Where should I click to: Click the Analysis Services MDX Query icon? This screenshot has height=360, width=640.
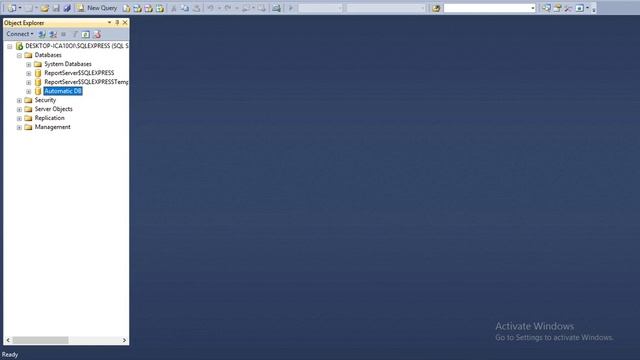pos(138,8)
